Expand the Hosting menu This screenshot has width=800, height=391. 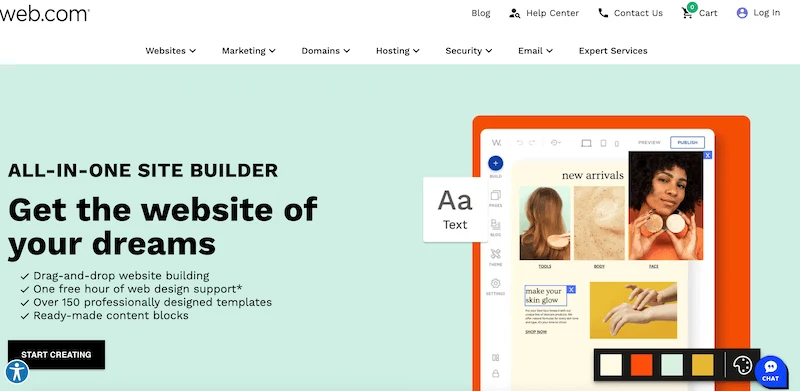[x=397, y=51]
